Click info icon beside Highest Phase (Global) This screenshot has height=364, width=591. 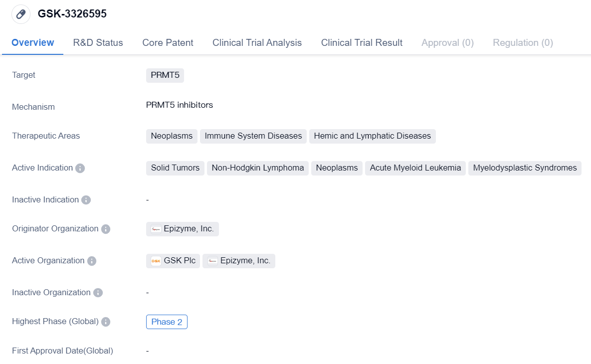pos(106,322)
